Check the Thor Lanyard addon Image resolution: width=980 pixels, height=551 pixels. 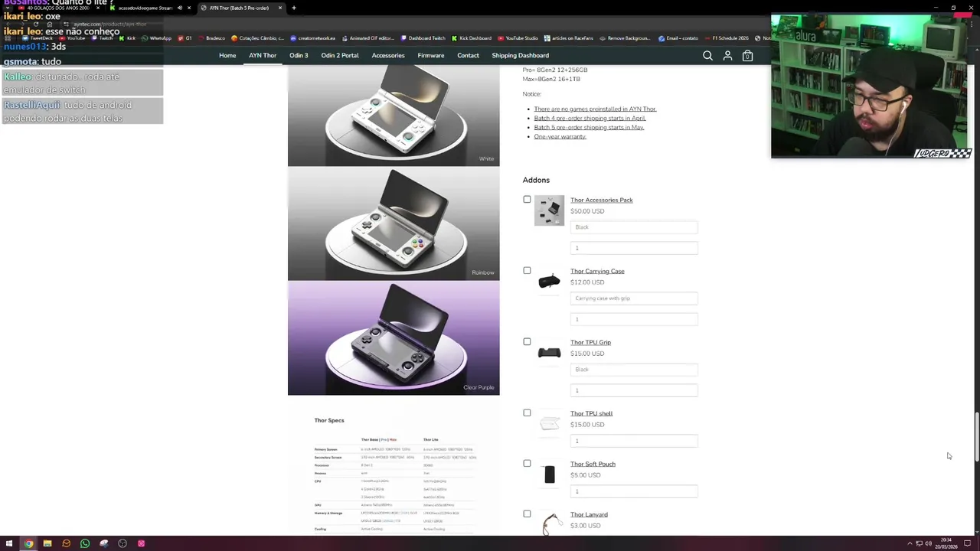pyautogui.click(x=527, y=514)
